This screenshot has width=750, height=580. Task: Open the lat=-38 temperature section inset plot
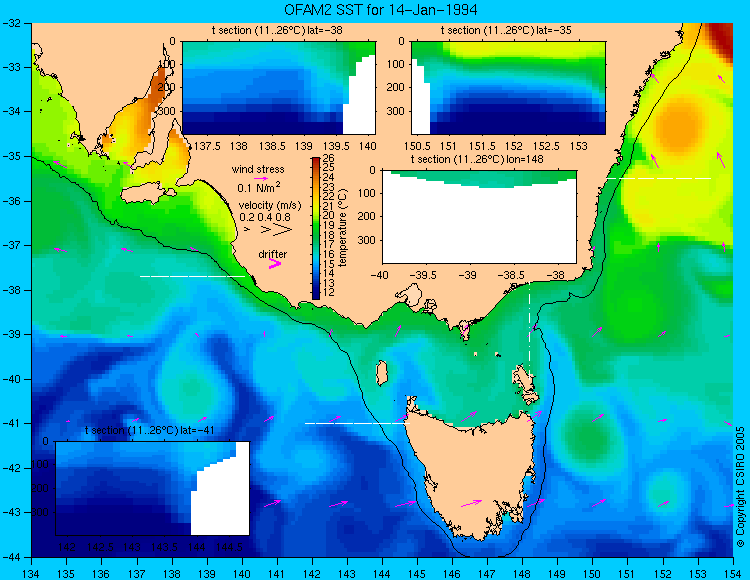pyautogui.click(x=279, y=88)
